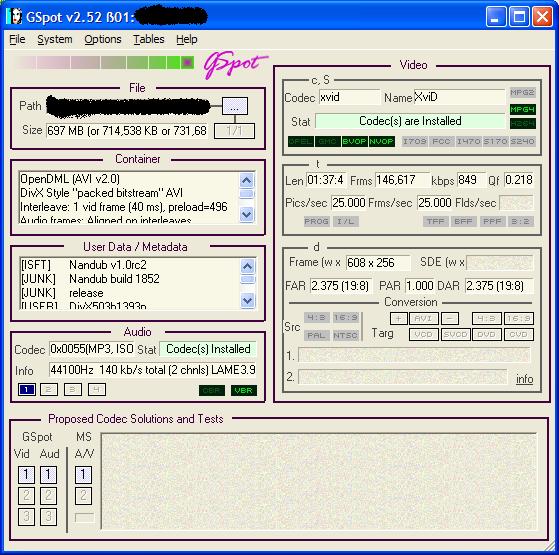Select source 16:9 aspect toggle

346,317
